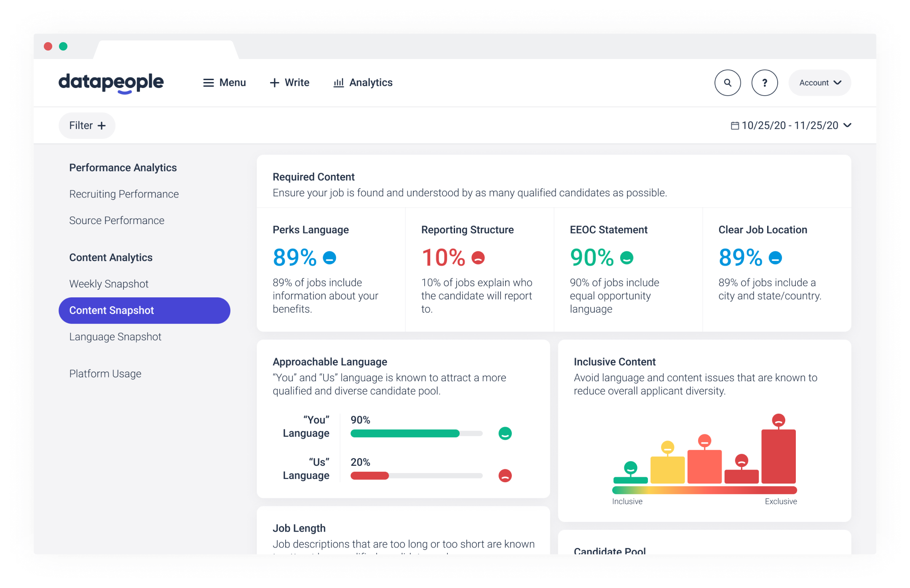Expand the Account dropdown
The image size is (910, 588).
point(819,83)
